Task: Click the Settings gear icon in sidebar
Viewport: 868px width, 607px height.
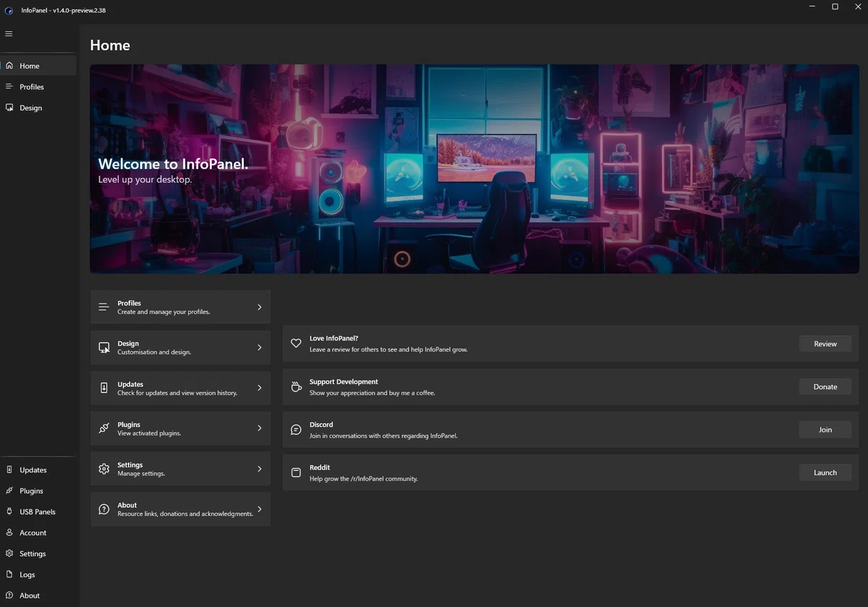Action: tap(9, 553)
